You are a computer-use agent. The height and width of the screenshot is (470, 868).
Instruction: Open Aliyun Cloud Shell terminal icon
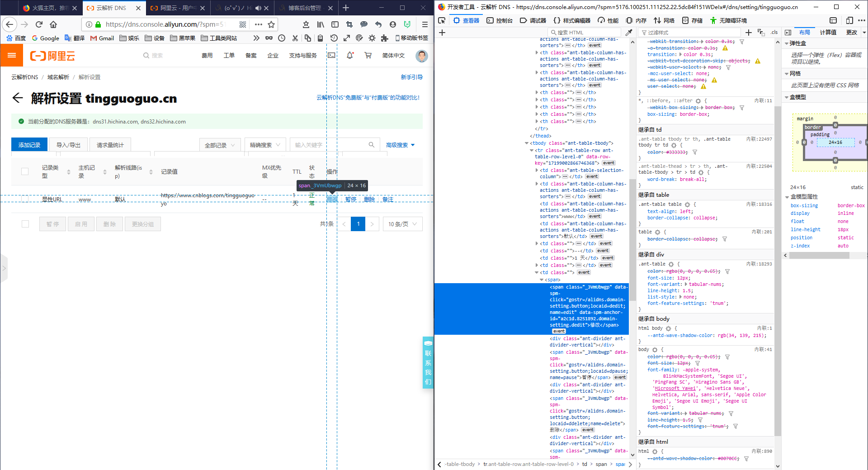point(331,55)
